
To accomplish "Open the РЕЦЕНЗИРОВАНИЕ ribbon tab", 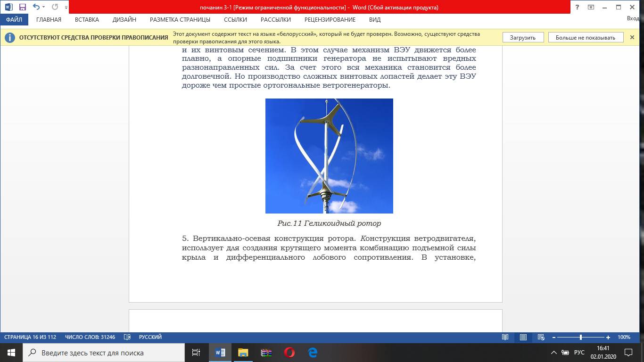I will pos(330,20).
